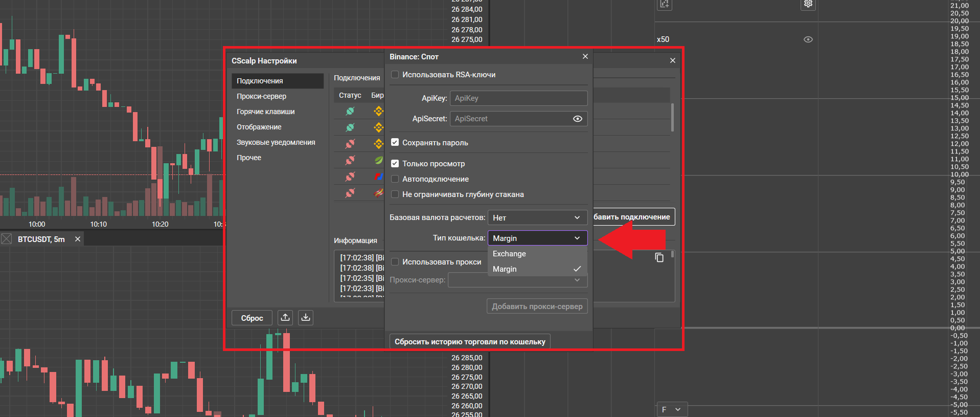The width and height of the screenshot is (980, 417).
Task: Click the connections list vertical scrollbar
Action: pos(672,117)
